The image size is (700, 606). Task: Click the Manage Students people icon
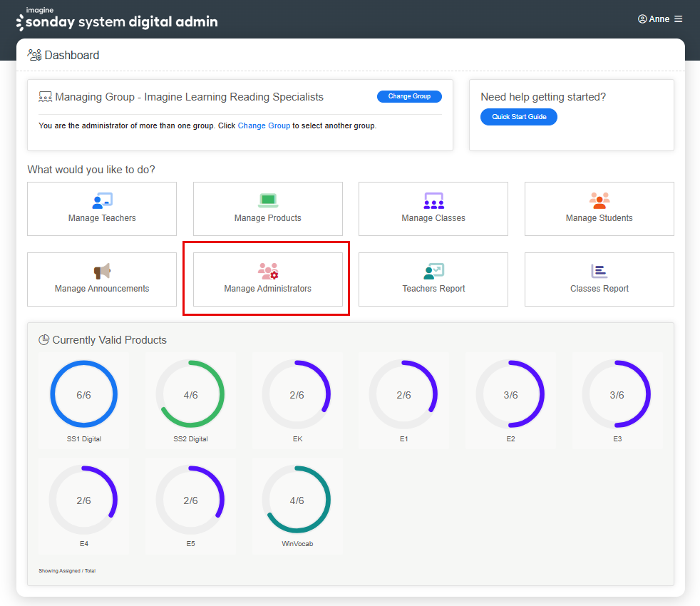[599, 200]
